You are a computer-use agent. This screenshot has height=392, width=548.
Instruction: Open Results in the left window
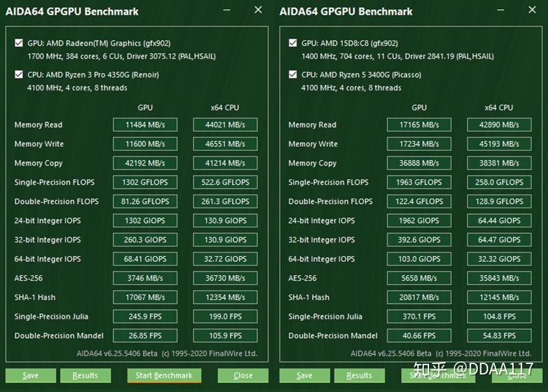tap(85, 375)
